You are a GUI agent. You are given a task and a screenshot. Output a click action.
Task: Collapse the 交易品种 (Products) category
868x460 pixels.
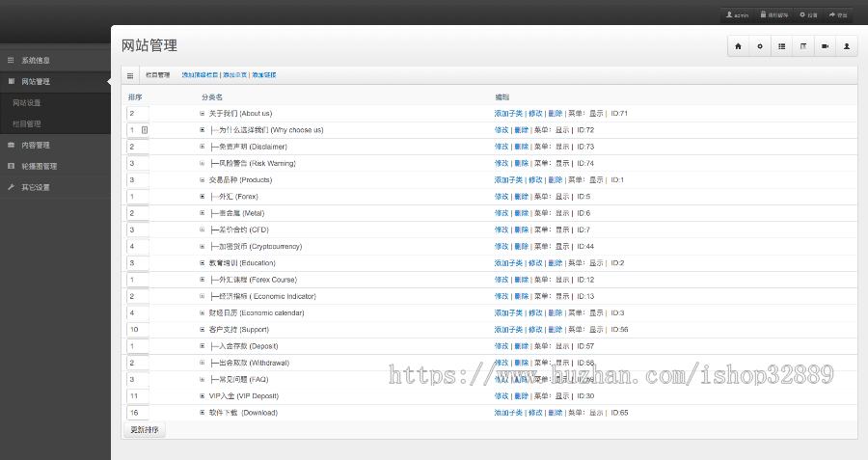203,180
